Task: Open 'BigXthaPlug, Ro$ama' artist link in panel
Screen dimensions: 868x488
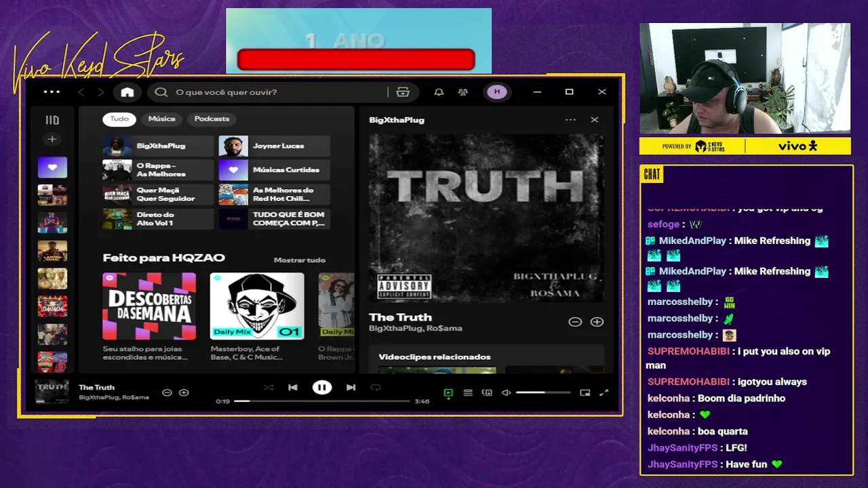Action: 416,329
